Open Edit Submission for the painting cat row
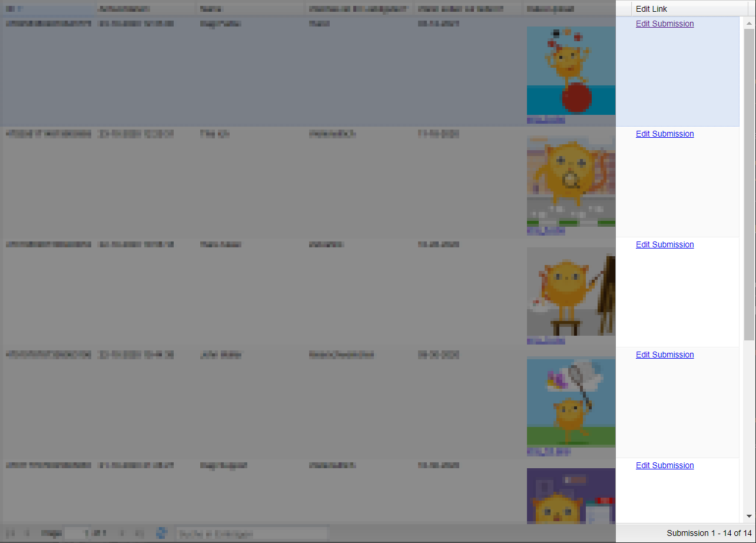The image size is (756, 543). tap(665, 245)
